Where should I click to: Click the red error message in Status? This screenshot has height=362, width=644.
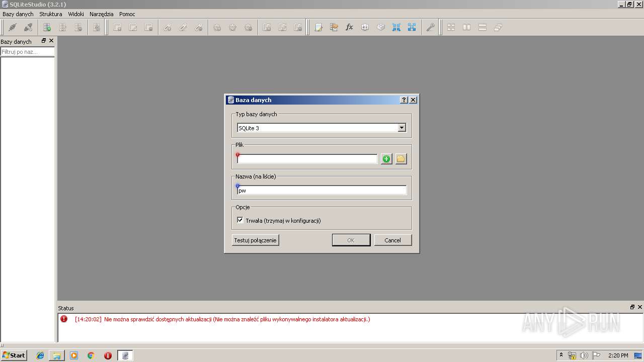[x=222, y=319]
